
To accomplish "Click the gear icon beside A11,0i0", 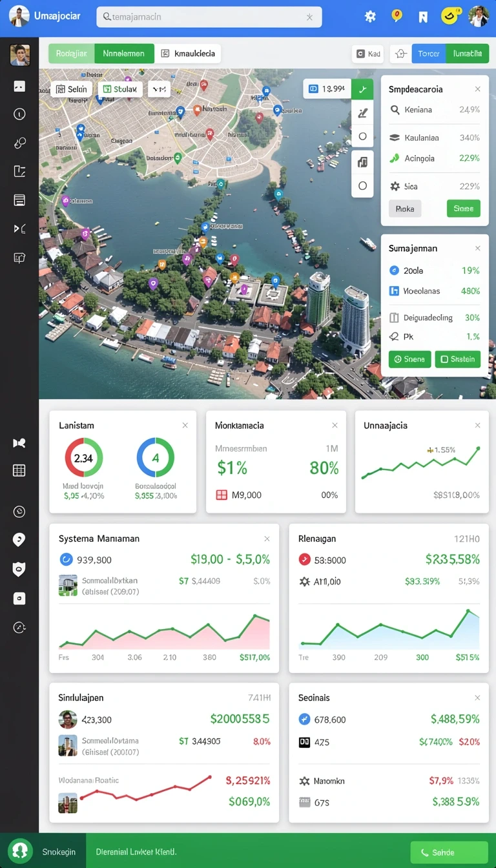I will click(305, 582).
